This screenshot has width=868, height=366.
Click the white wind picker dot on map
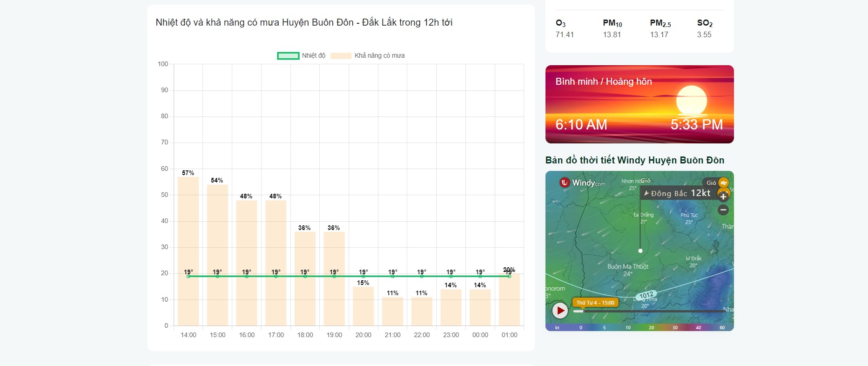pyautogui.click(x=640, y=251)
